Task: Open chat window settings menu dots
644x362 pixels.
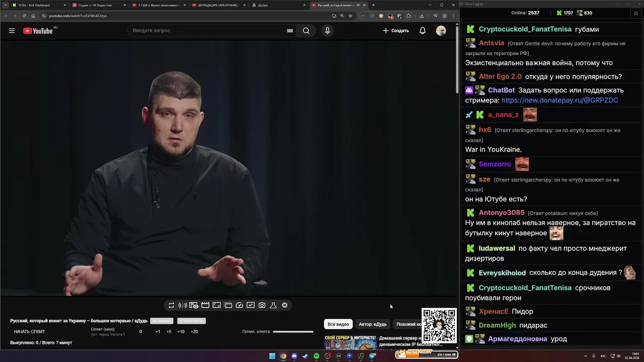Action: (636, 13)
